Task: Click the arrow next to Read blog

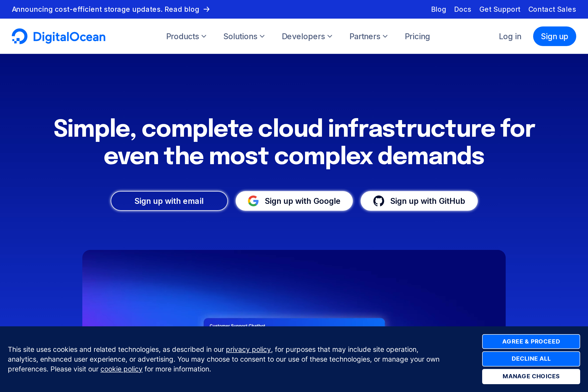Action: [207, 9]
